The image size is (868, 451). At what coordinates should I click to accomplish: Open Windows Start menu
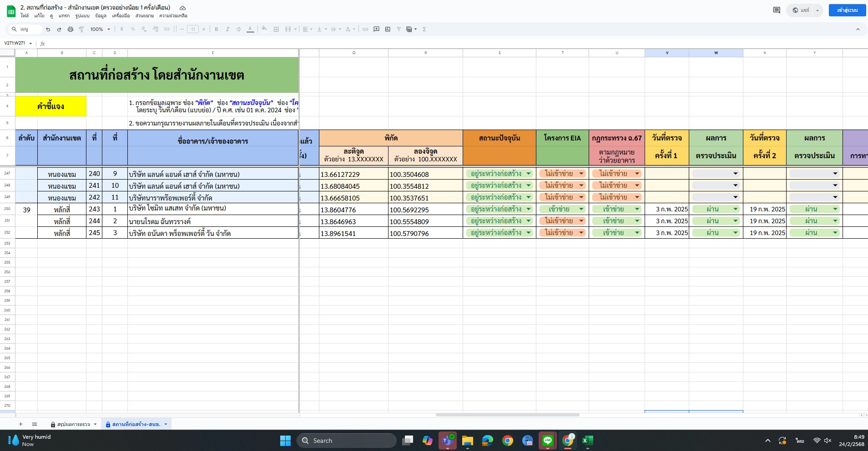point(285,441)
